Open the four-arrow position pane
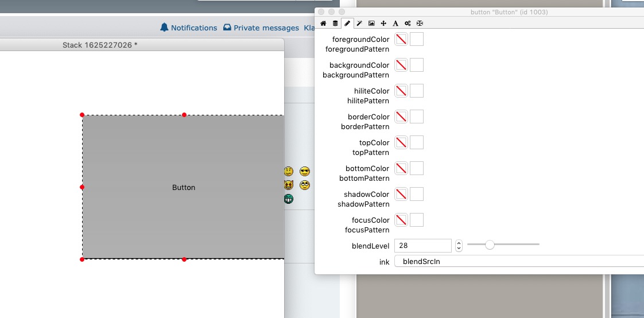The image size is (644, 318). tap(383, 24)
